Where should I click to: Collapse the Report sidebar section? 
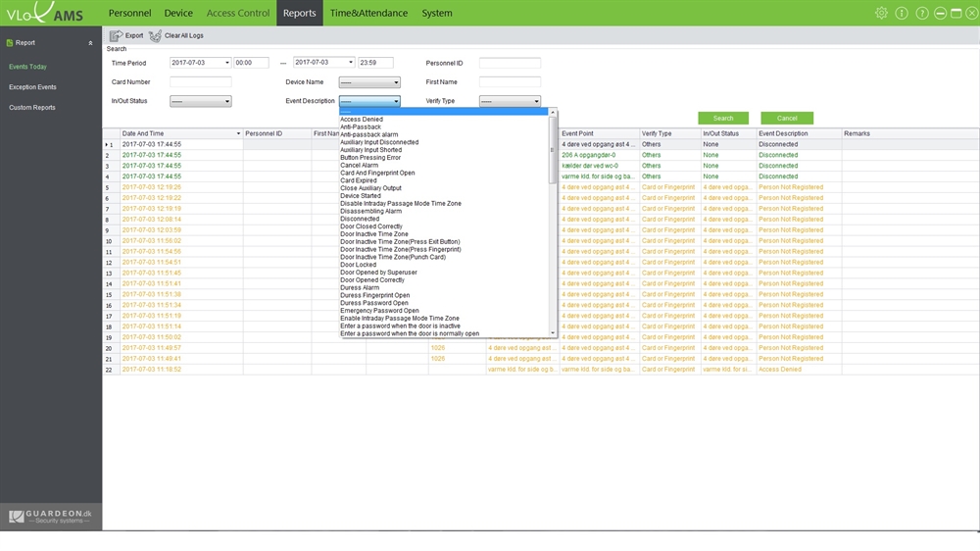coord(90,43)
